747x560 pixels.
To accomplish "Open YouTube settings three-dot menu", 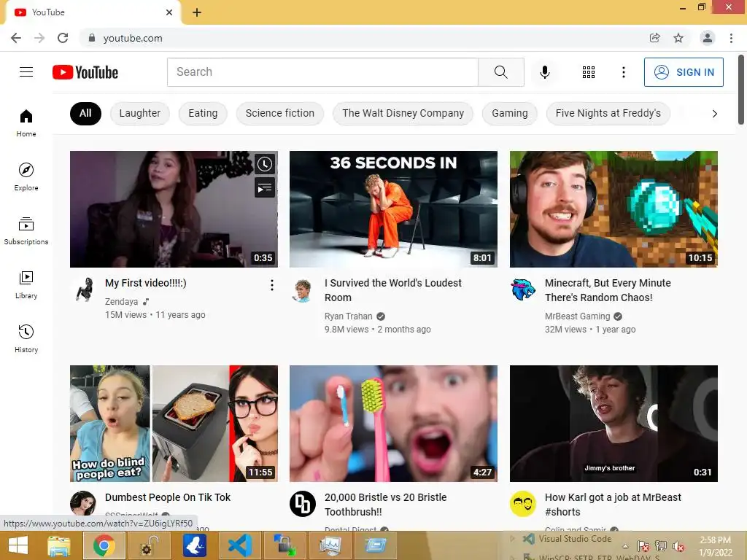I will tap(623, 72).
